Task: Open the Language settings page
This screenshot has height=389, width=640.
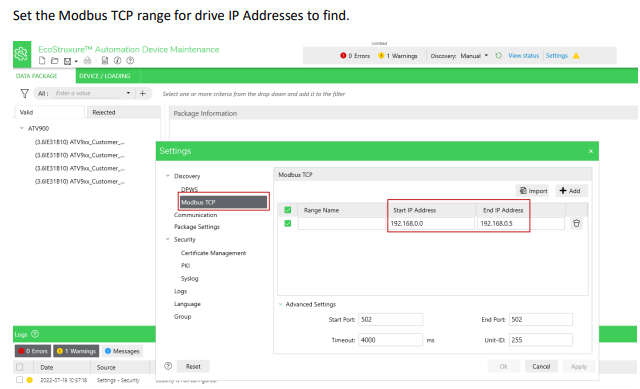Action: pos(187,304)
